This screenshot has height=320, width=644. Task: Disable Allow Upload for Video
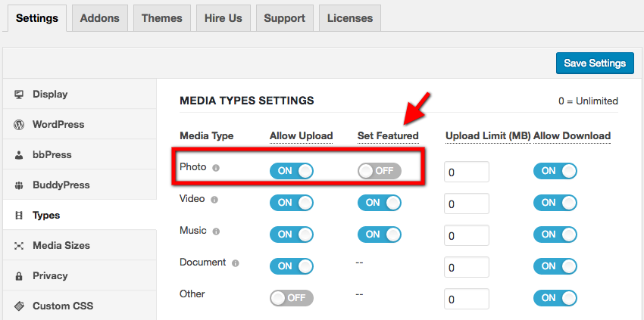pos(291,203)
